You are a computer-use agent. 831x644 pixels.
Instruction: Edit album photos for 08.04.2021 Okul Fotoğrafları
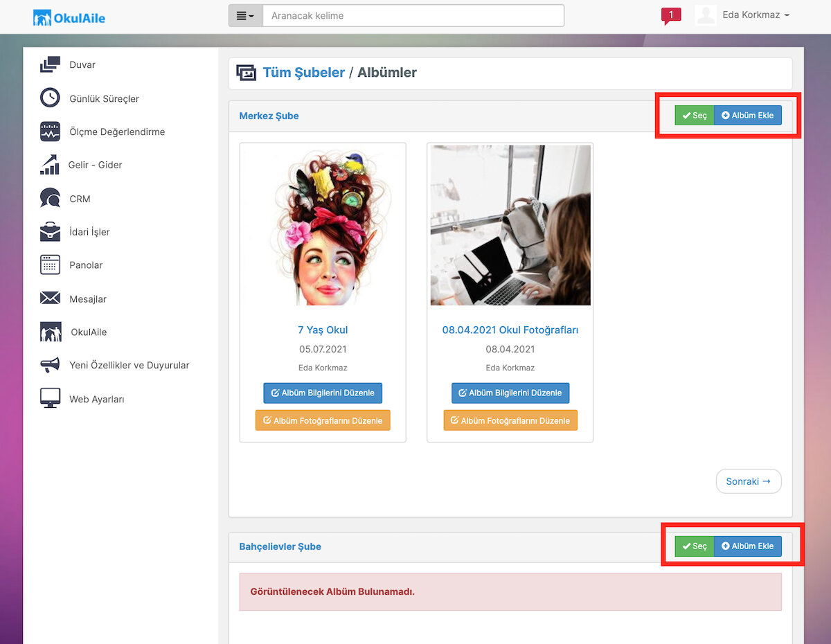click(510, 420)
